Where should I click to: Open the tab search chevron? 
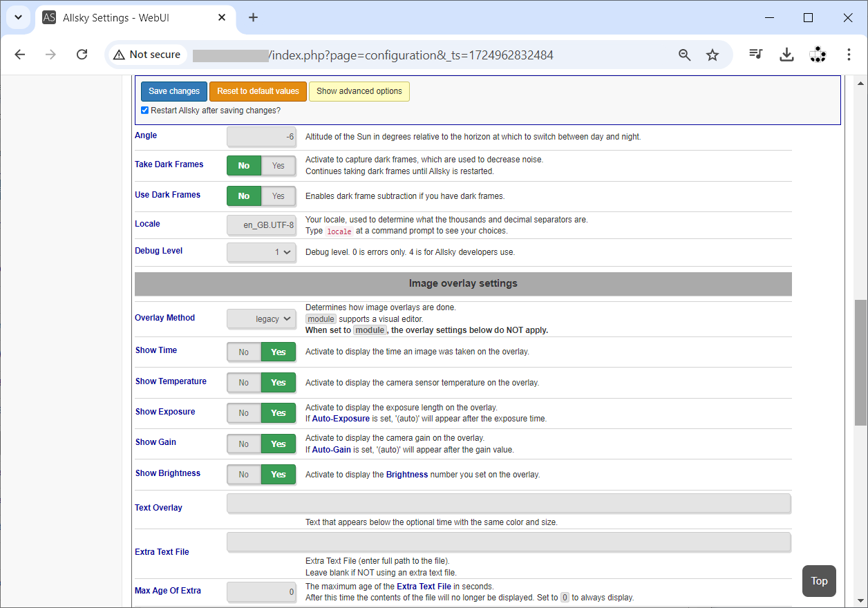[x=19, y=18]
